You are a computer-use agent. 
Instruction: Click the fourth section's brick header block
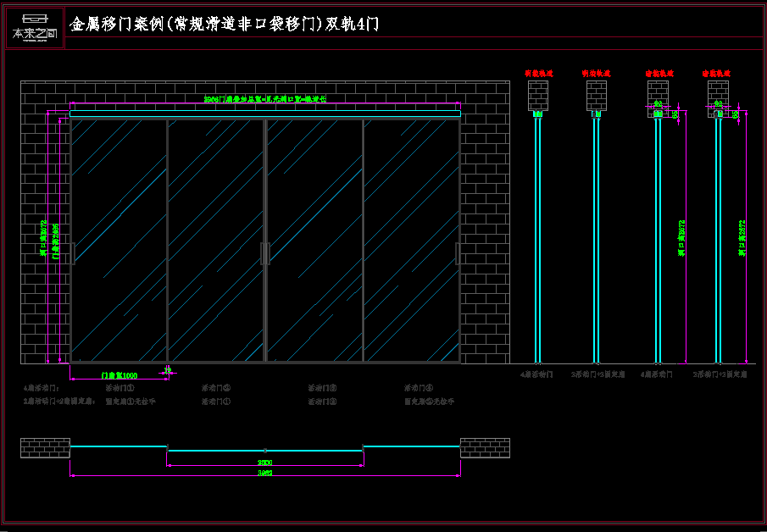click(x=718, y=97)
